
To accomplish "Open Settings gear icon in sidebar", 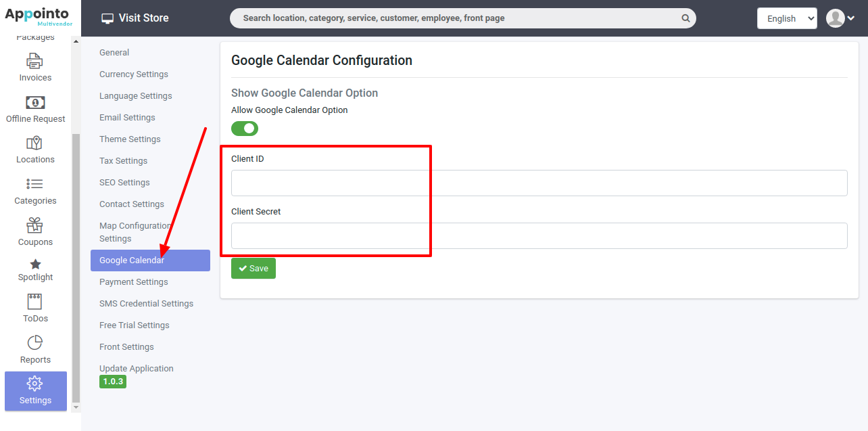I will pyautogui.click(x=35, y=384).
